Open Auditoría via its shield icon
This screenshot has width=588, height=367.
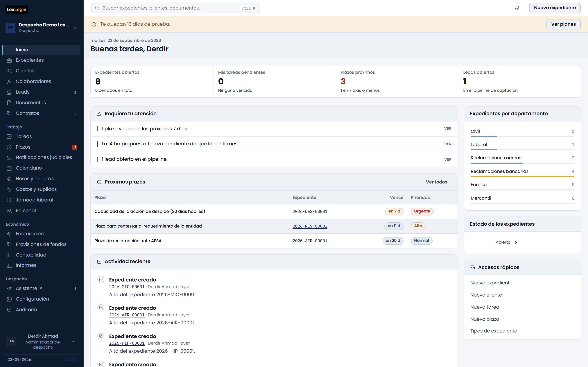pyautogui.click(x=9, y=310)
